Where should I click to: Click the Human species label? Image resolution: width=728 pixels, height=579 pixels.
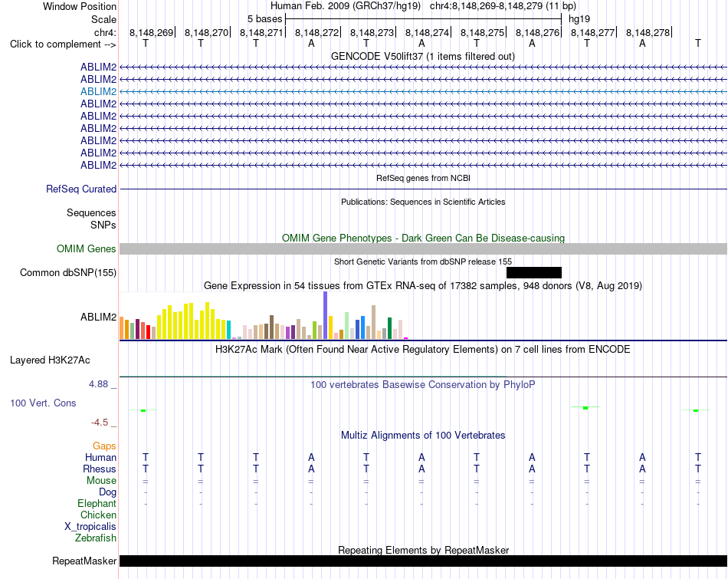[x=100, y=458]
